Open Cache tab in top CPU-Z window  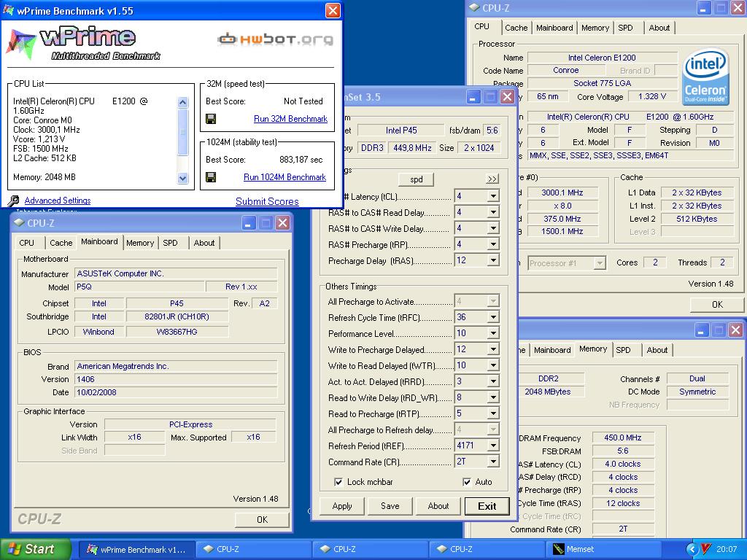tap(516, 28)
